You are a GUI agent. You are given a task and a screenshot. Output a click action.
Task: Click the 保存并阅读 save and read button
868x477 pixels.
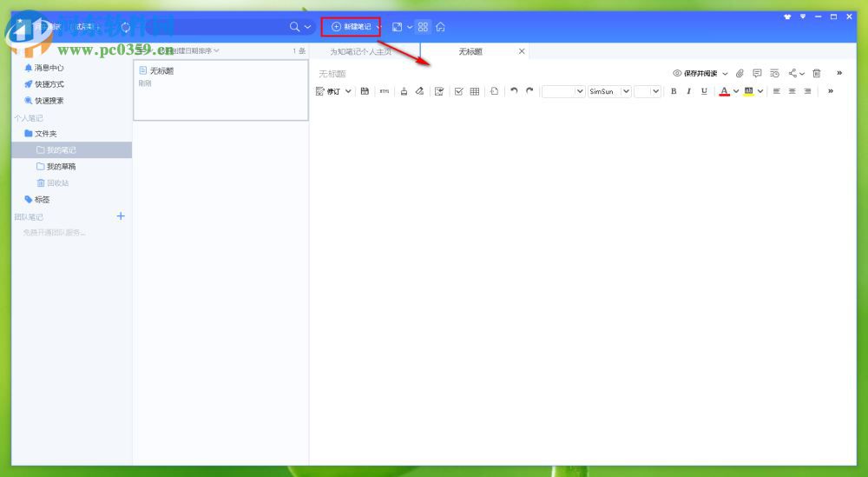pos(694,73)
